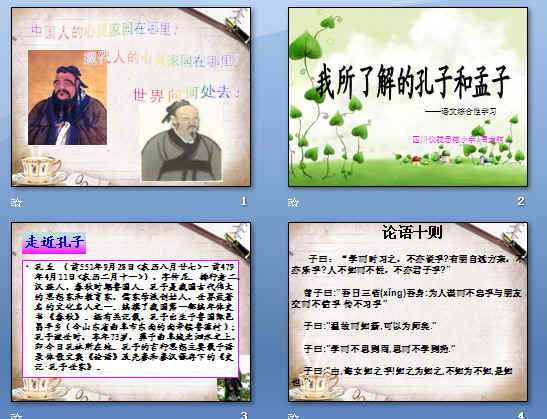Click the 我所了解的孔子和孟子 title text

click(413, 81)
